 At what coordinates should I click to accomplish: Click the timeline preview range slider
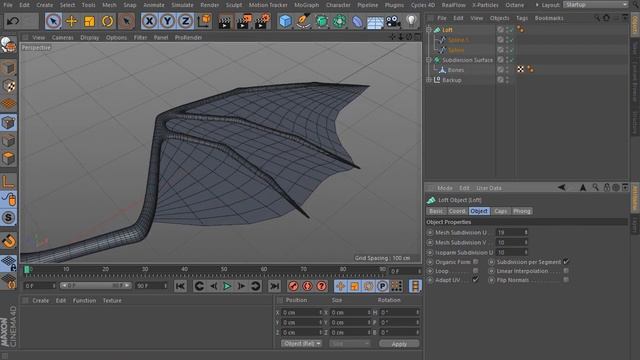[96, 286]
